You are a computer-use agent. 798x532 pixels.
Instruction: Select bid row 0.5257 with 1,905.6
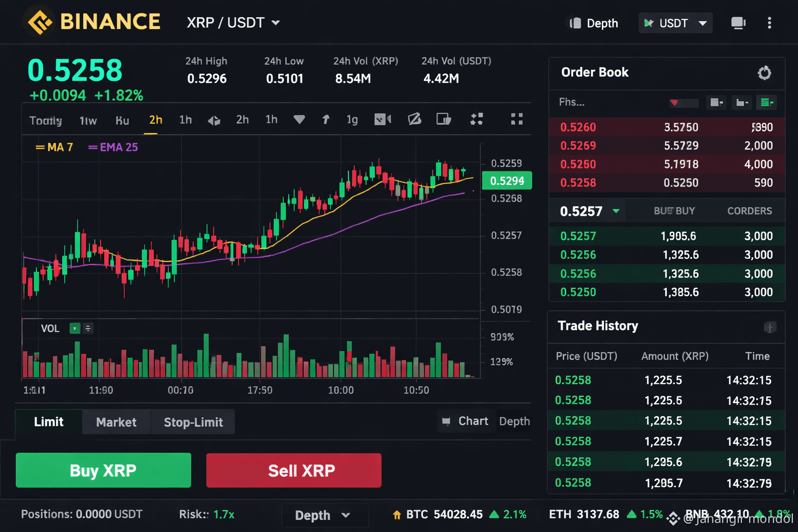click(667, 236)
